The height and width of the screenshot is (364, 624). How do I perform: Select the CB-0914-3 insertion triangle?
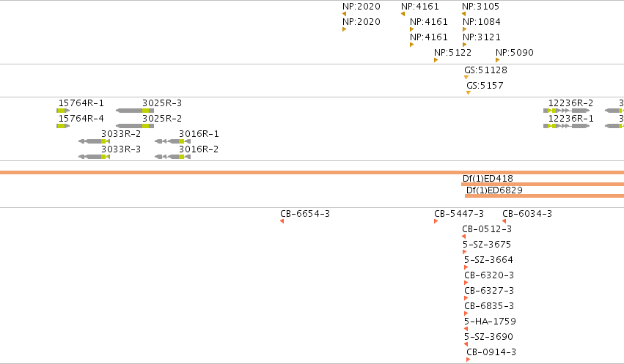[x=468, y=360]
